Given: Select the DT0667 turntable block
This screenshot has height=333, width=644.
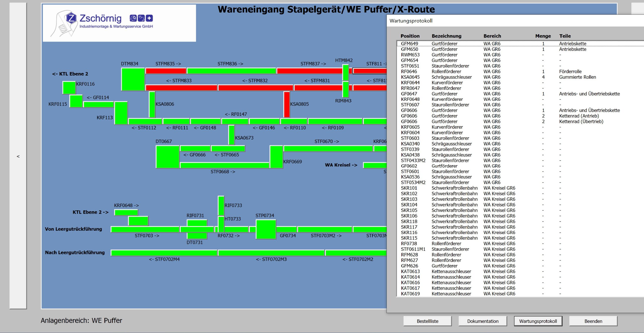Looking at the screenshot, I should click(x=168, y=156).
